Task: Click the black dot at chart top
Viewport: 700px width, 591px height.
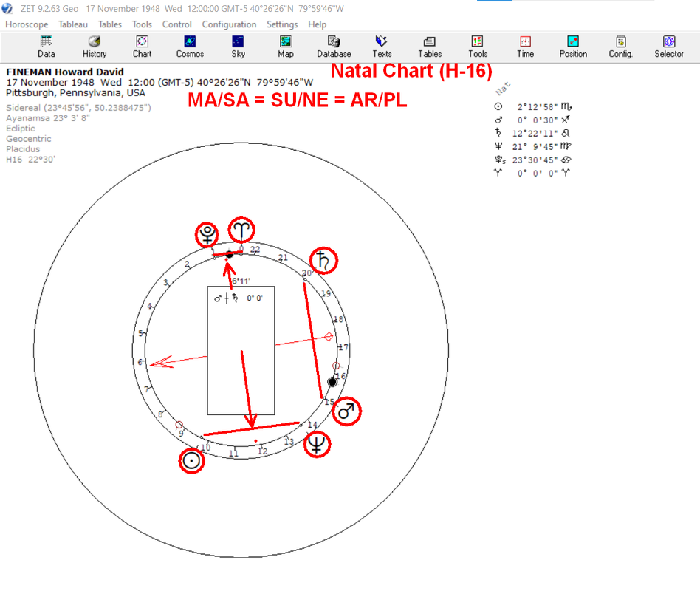Action: click(229, 255)
